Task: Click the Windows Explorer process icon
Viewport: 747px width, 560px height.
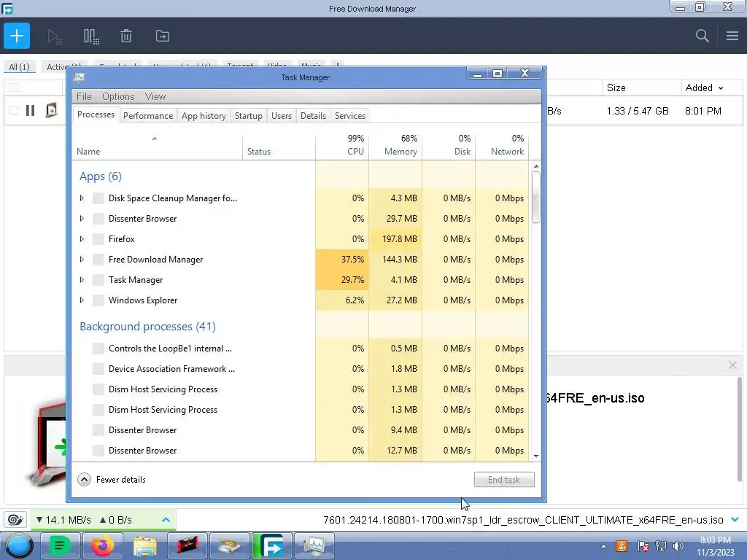Action: click(x=98, y=300)
